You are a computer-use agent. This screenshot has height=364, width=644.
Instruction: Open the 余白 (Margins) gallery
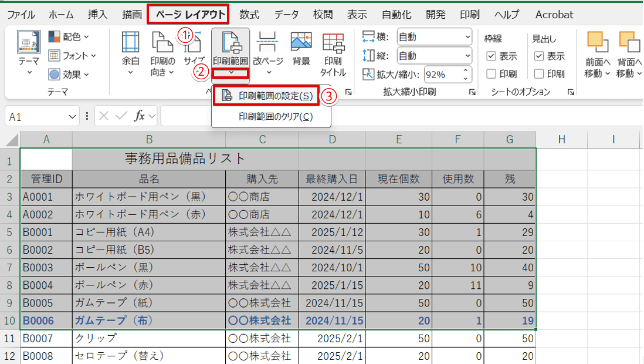point(130,56)
